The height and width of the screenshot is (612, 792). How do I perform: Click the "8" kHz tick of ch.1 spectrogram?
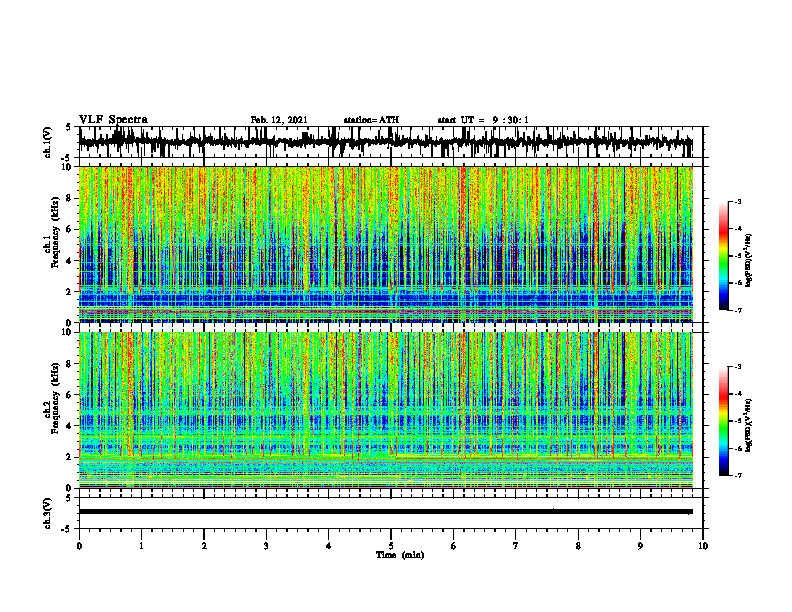coord(69,198)
